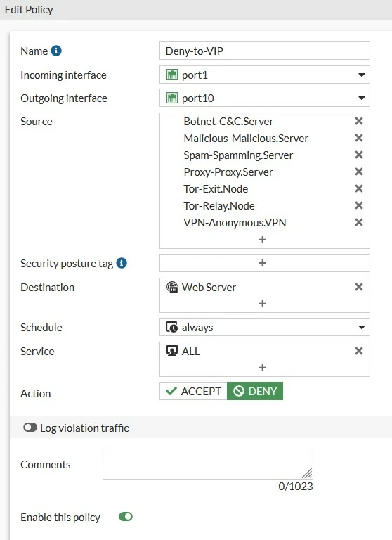Remove Malicious-Malicious.Server from Source

[x=358, y=138]
